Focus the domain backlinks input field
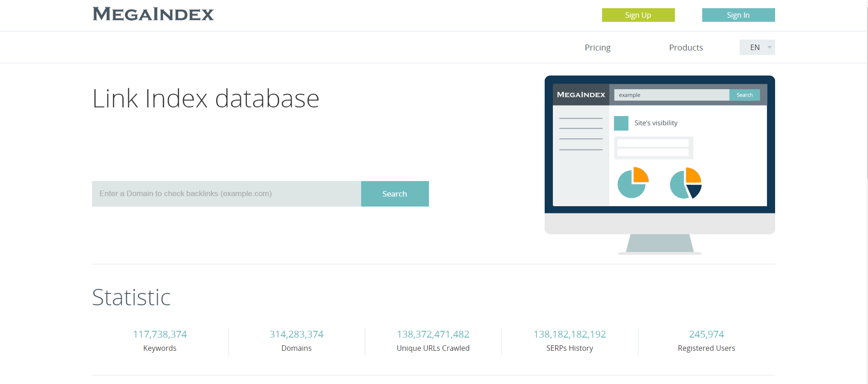The height and width of the screenshot is (384, 868). [x=226, y=194]
